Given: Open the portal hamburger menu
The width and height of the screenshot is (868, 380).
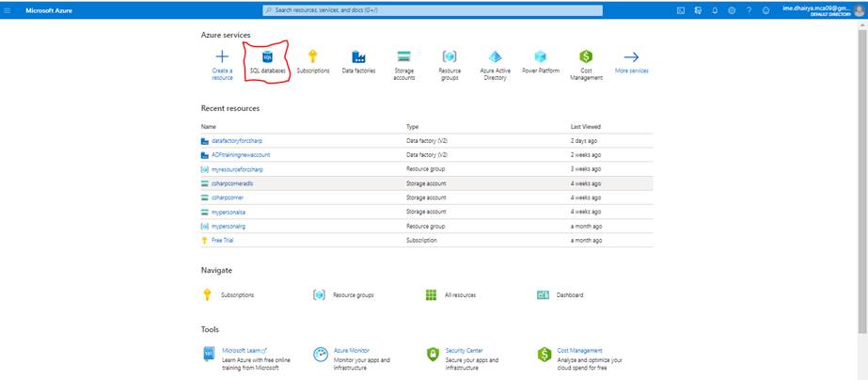Looking at the screenshot, I should point(8,10).
